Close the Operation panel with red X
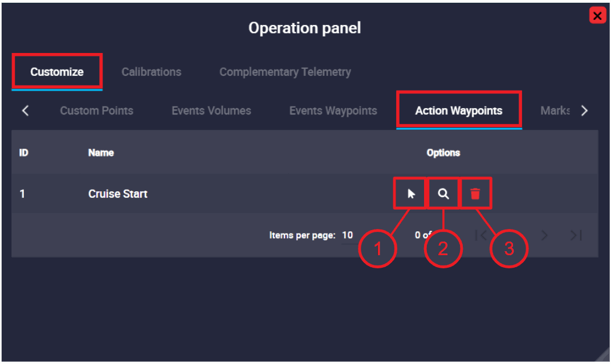This screenshot has width=611, height=364. point(597,16)
